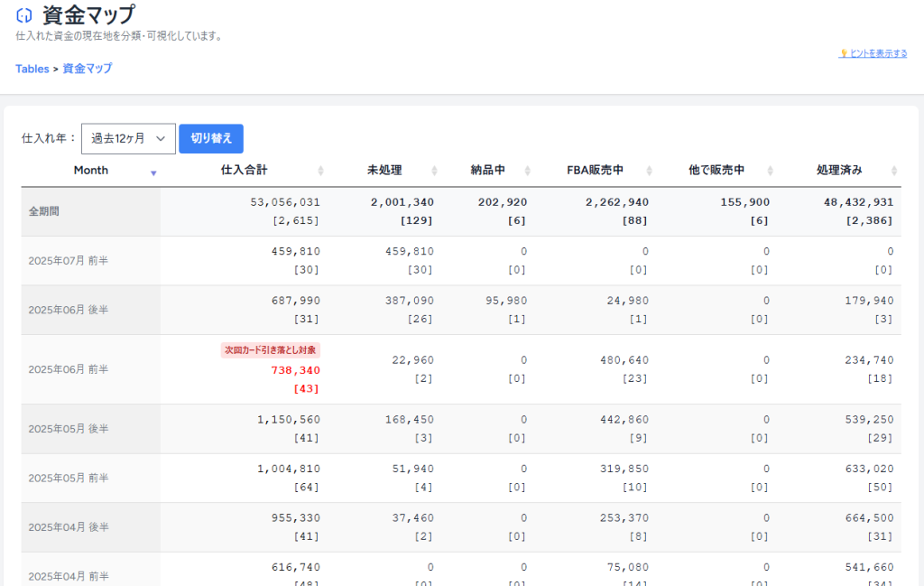Viewport: 924px width, 586px height.
Task: Click sort arrows on 処理済み column
Action: pos(893,171)
